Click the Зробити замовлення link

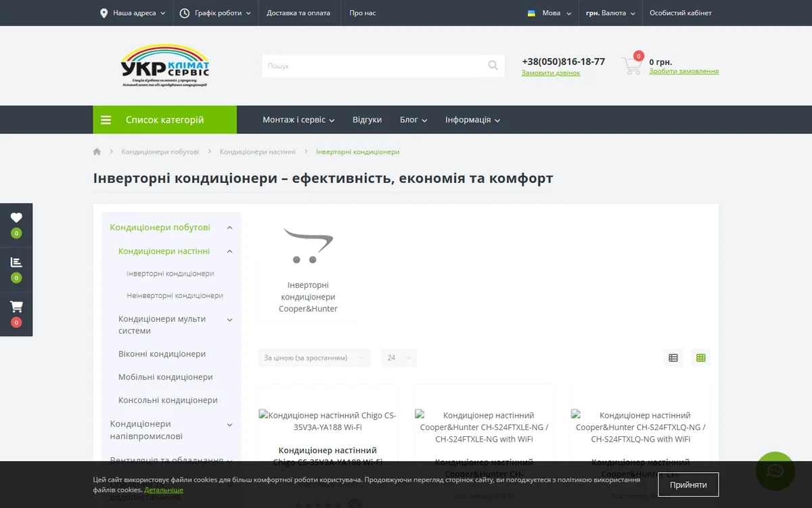click(683, 71)
